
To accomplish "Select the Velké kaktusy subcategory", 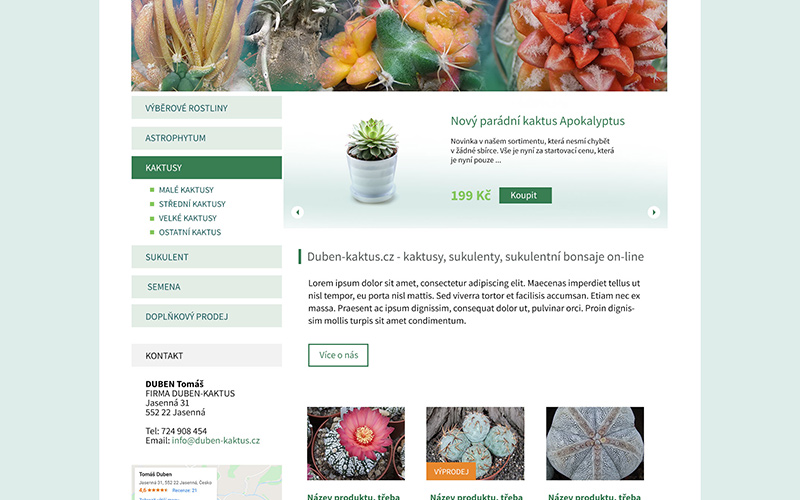I will [187, 218].
